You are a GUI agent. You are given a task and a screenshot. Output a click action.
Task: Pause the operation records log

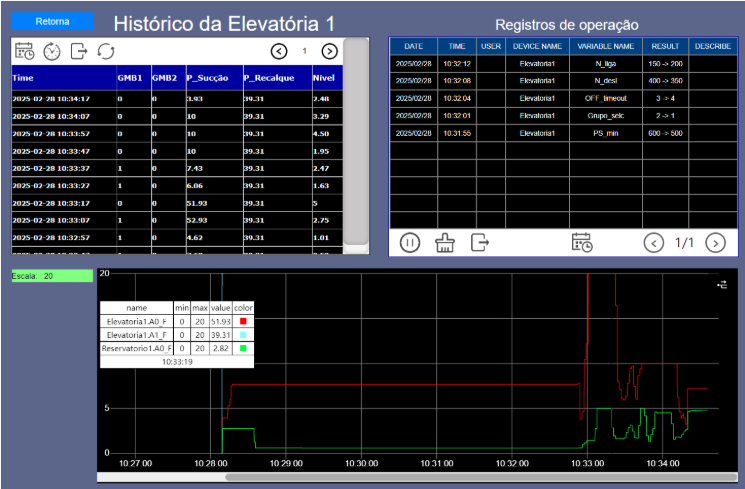coord(410,242)
